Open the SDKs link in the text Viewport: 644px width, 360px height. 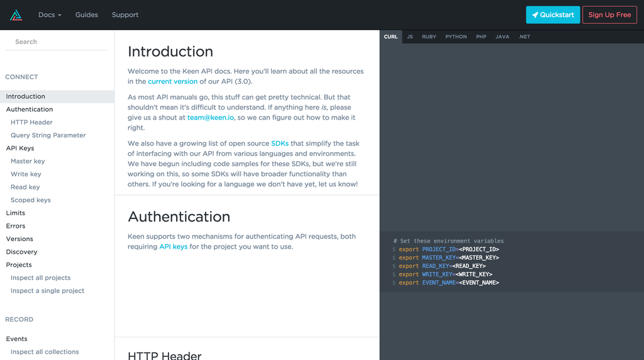(280, 143)
